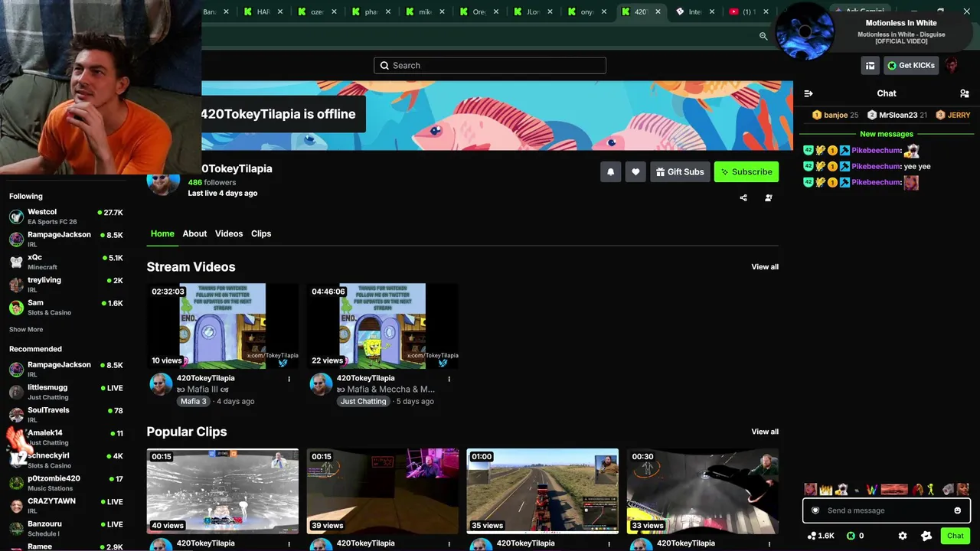Screen dimensions: 980x551
Task: Open chat settings gear icon
Action: (x=903, y=536)
